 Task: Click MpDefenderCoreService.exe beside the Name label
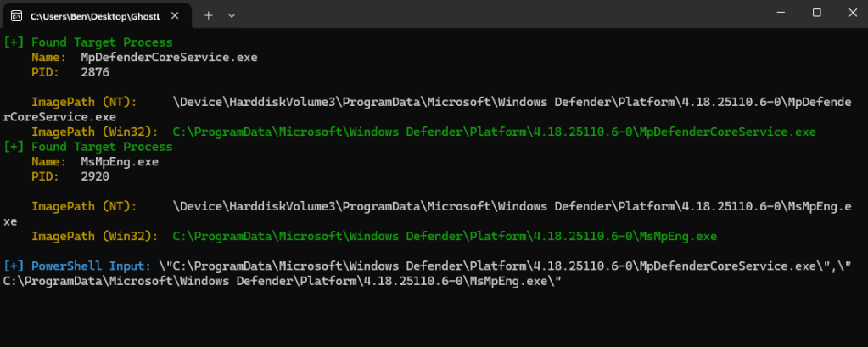click(175, 57)
